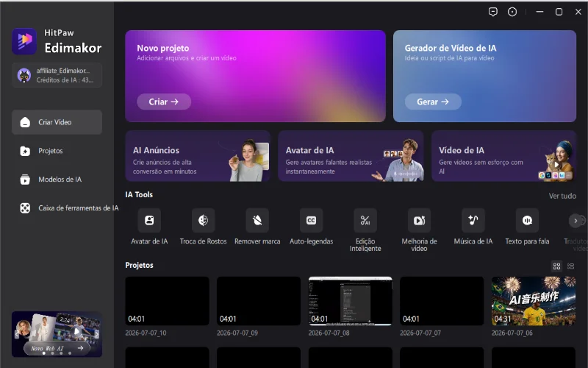Open project thumbnail 2026-07-07_10
The width and height of the screenshot is (588, 368).
pyautogui.click(x=168, y=301)
